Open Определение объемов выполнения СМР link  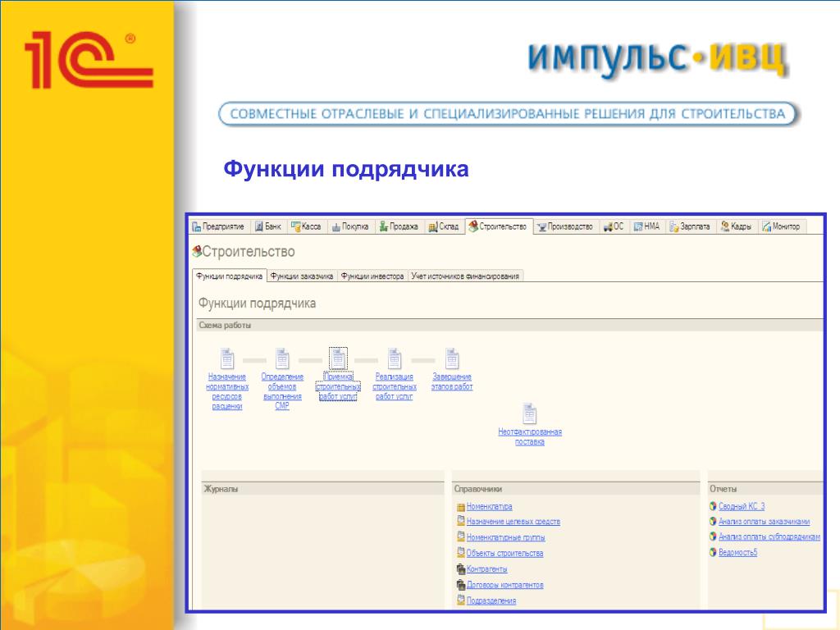tap(282, 391)
